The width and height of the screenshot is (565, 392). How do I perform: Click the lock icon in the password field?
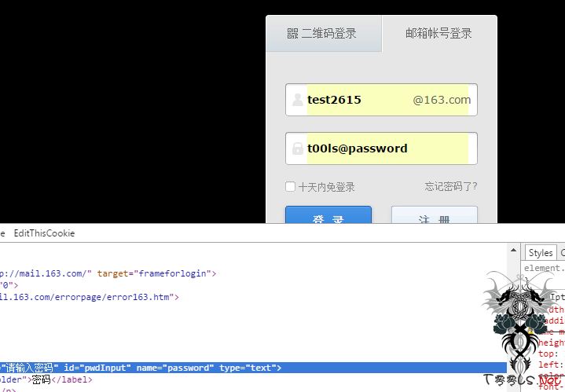[x=297, y=148]
